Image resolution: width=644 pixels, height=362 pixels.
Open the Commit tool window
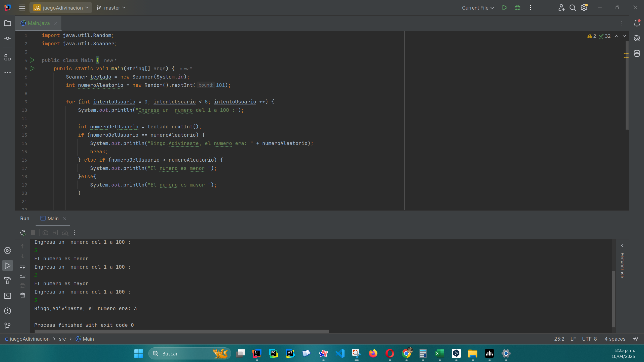[8, 38]
